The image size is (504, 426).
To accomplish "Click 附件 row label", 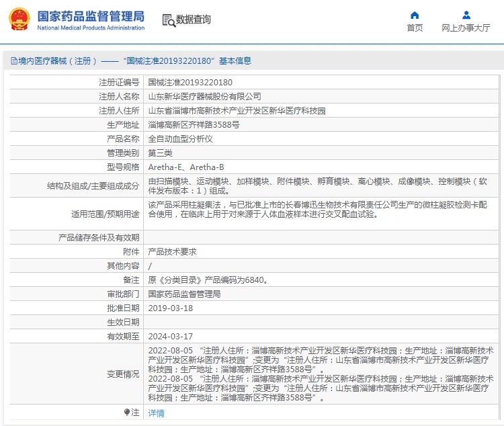I will point(131,252).
